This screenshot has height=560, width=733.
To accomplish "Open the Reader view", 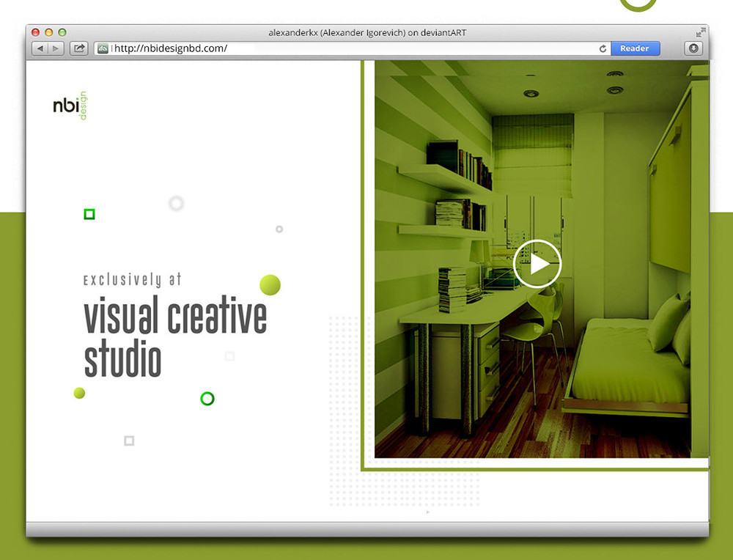I will (x=634, y=48).
